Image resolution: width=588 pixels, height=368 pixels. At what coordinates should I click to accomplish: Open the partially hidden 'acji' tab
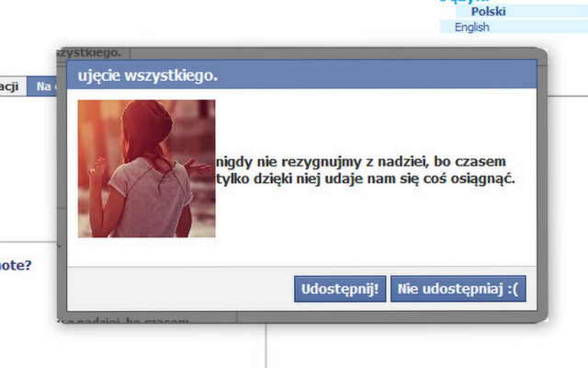tap(12, 86)
